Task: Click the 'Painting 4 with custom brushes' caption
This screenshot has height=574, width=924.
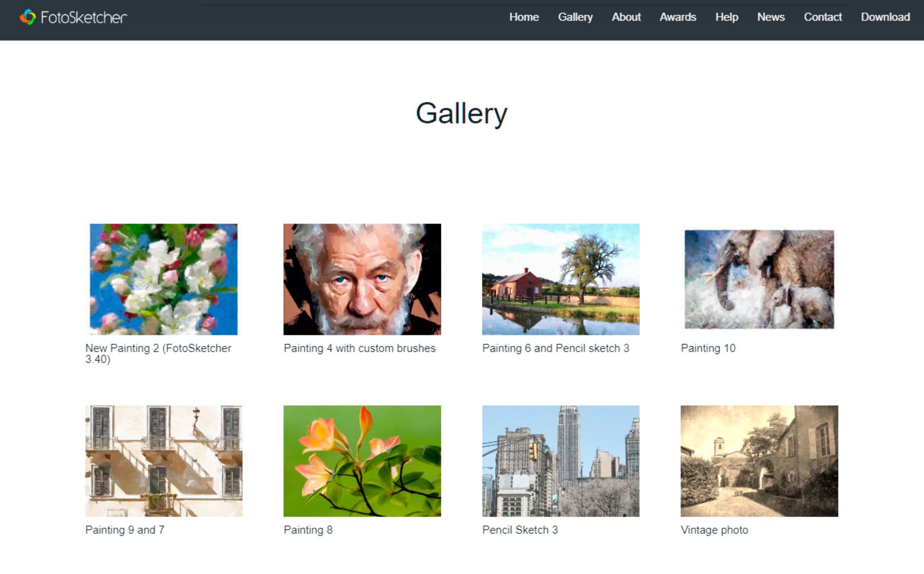Action: click(359, 348)
